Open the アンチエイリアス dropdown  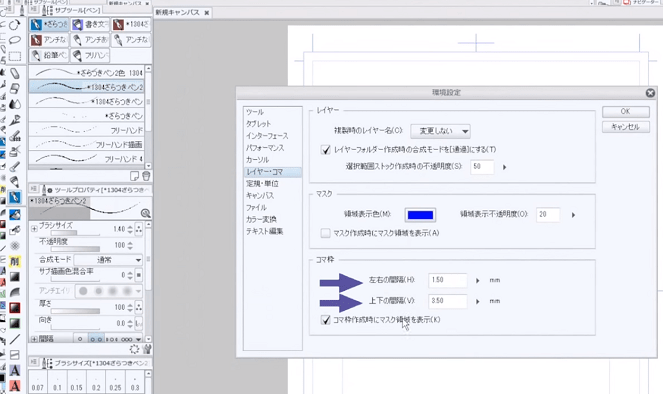click(109, 291)
